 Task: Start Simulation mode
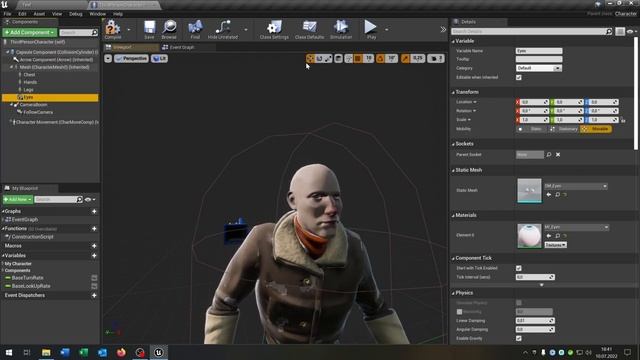[341, 30]
